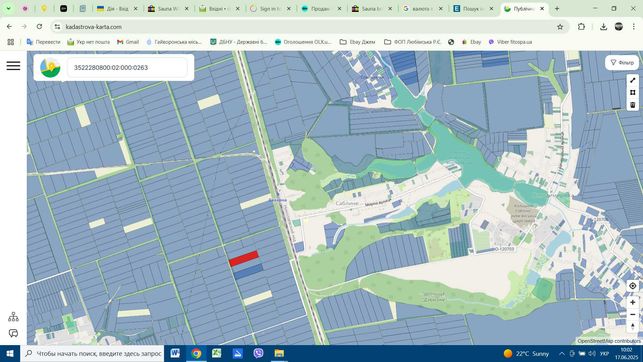This screenshot has height=362, width=643.
Task: Open the Ebay Джем bookmarks folder
Action: pos(357,42)
